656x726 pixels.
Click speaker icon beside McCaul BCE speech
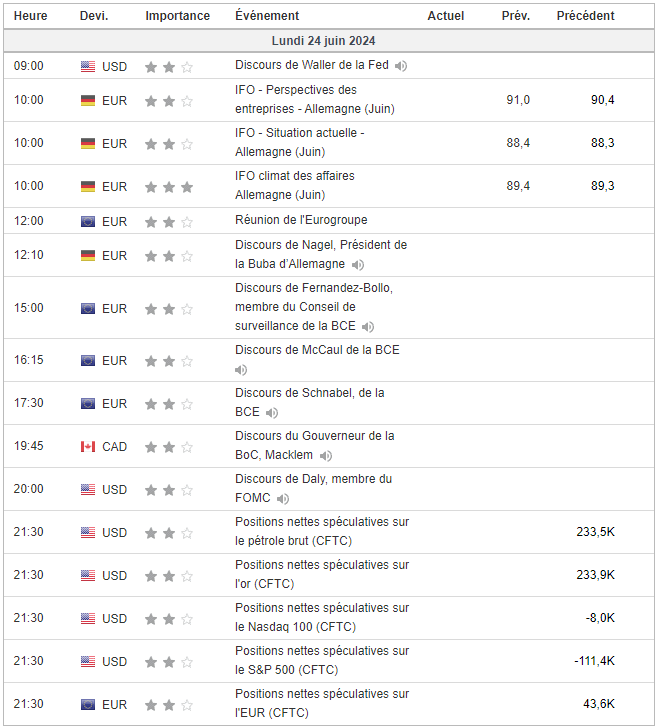408,351
